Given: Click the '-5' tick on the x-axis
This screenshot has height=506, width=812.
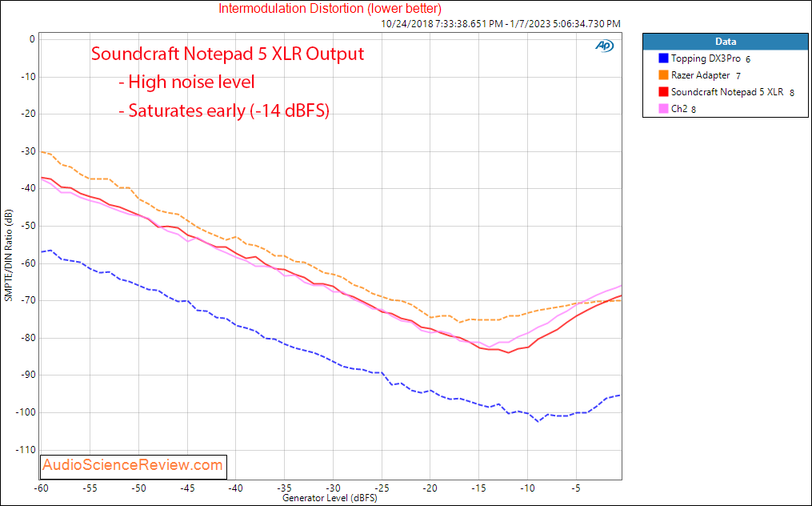Looking at the screenshot, I should [576, 488].
